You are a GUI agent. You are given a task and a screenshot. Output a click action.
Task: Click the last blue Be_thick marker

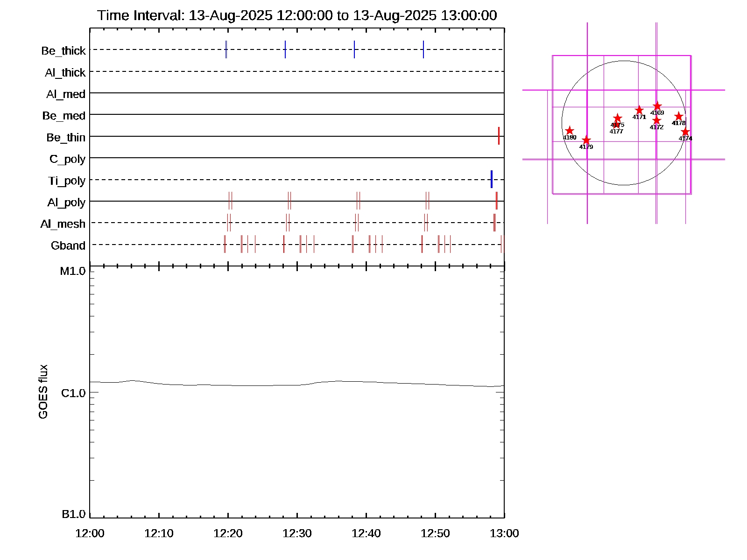click(x=423, y=49)
